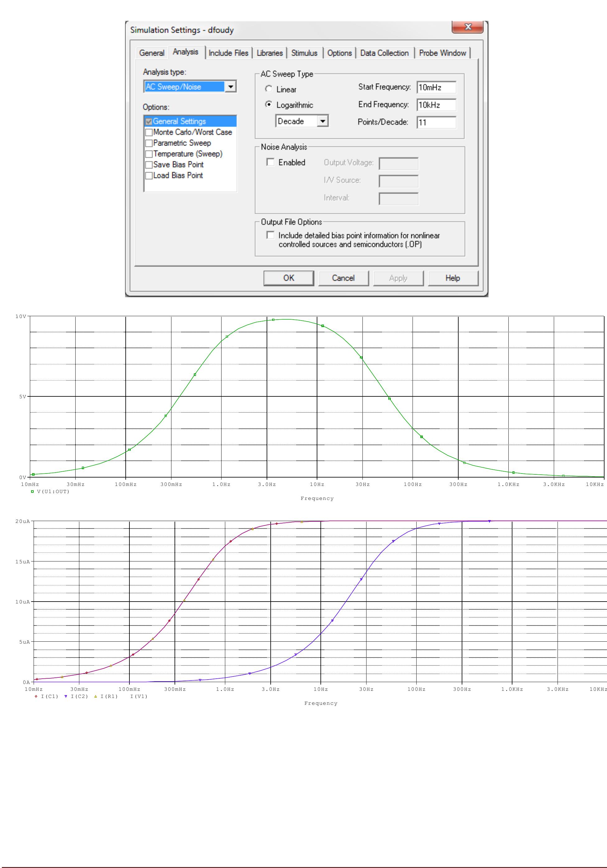Open the Analysis type dropdown
The width and height of the screenshot is (607, 868).
tap(231, 86)
